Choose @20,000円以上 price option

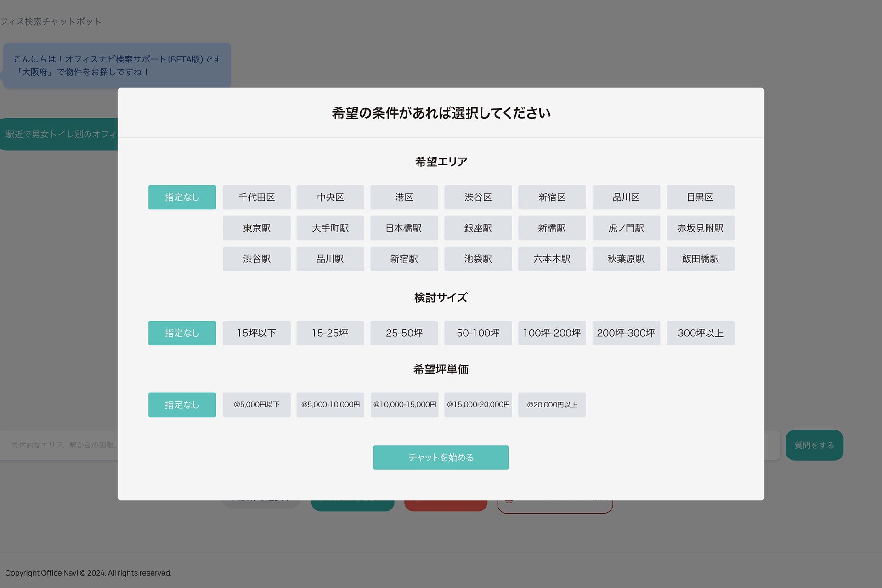tap(552, 405)
